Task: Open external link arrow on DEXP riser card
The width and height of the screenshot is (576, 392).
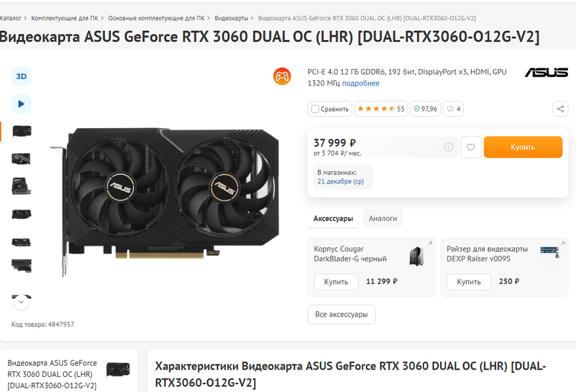Action: (x=562, y=243)
